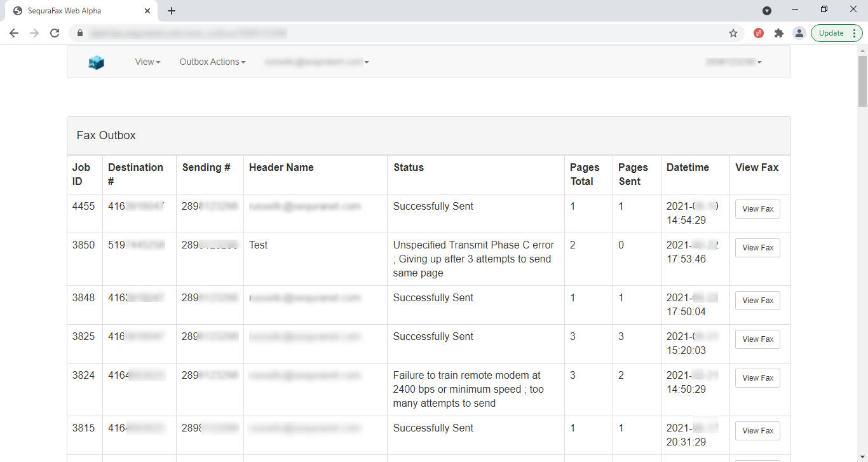View Fax for job 3825

tap(757, 339)
